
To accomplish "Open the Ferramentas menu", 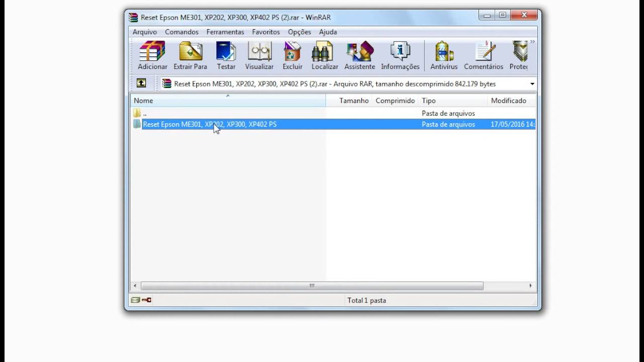I will [x=225, y=32].
